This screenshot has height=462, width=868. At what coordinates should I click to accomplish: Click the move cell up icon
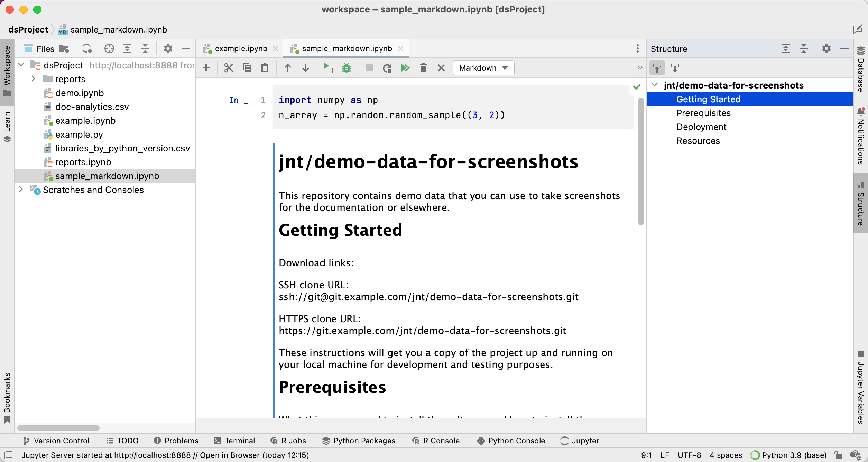(x=288, y=68)
